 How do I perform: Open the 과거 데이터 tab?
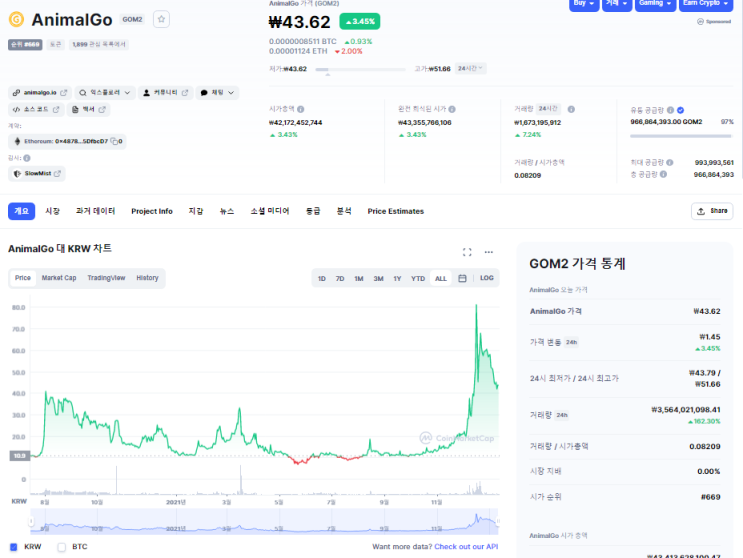(x=95, y=211)
